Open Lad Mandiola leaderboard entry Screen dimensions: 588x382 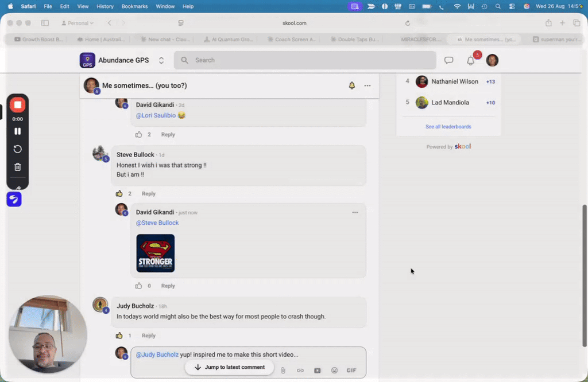tap(450, 102)
